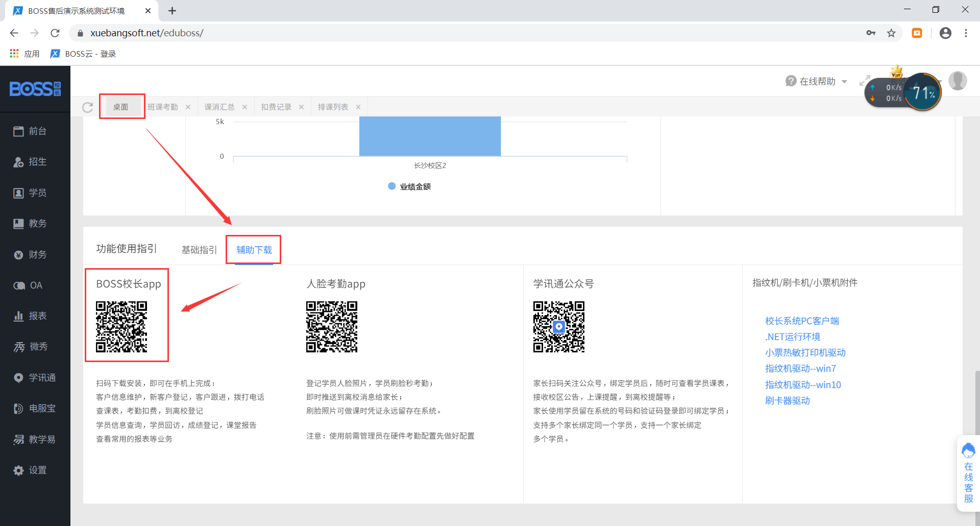
Task: Select the 基础指引 tab
Action: (199, 250)
